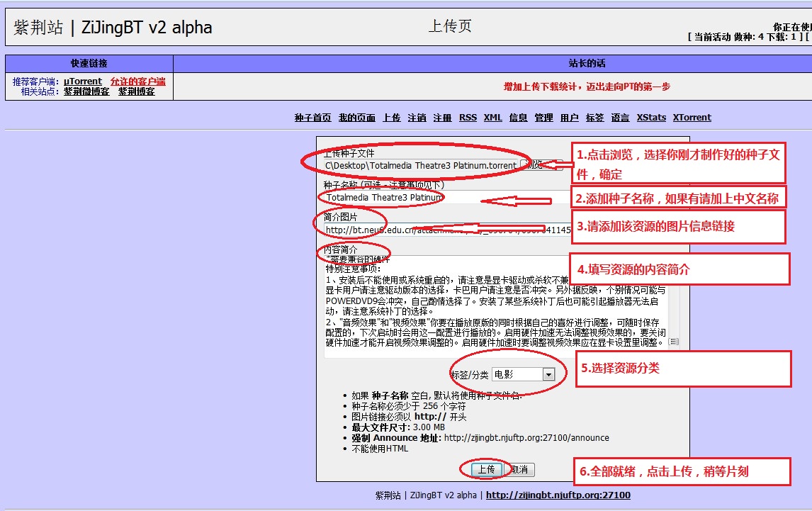Viewport: 812px width, 511px height.
Task: Open the 信息 info menu item
Action: point(518,118)
